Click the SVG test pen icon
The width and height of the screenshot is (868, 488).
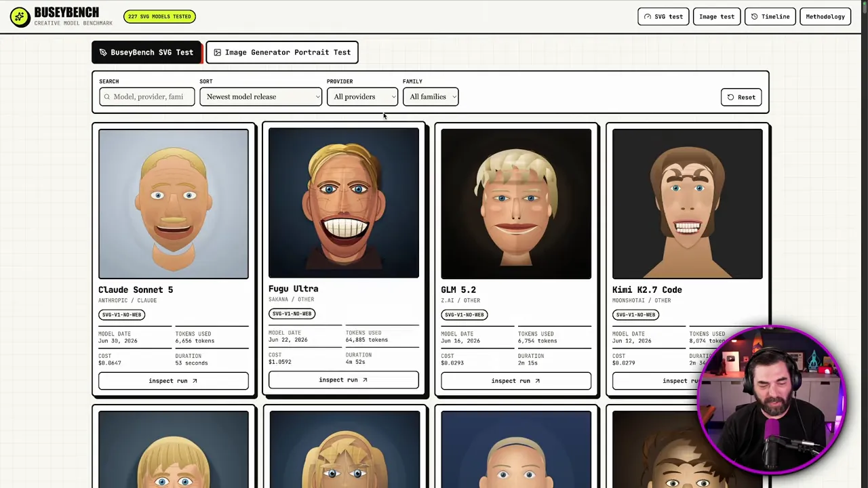(648, 17)
